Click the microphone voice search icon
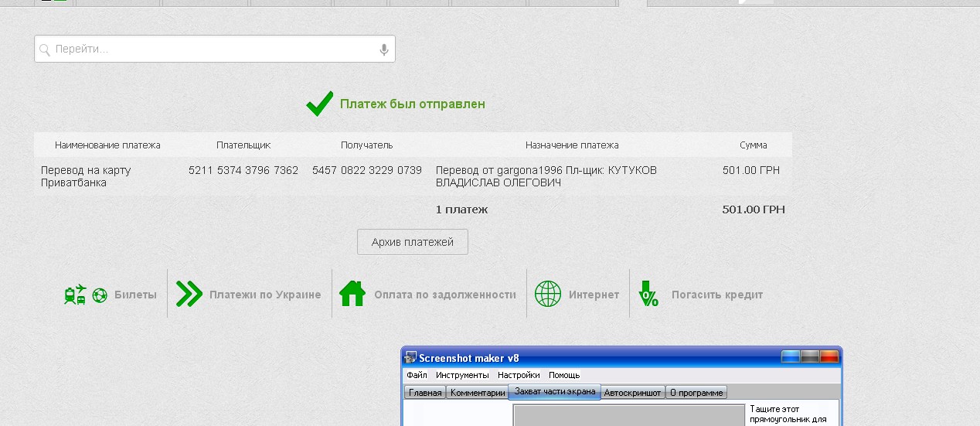 click(383, 49)
